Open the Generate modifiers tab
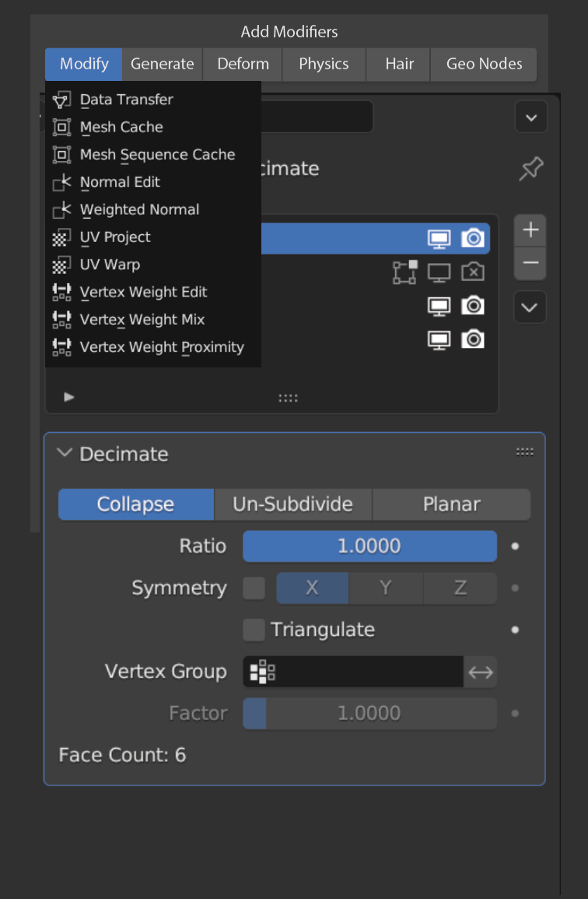588x899 pixels. pos(163,64)
